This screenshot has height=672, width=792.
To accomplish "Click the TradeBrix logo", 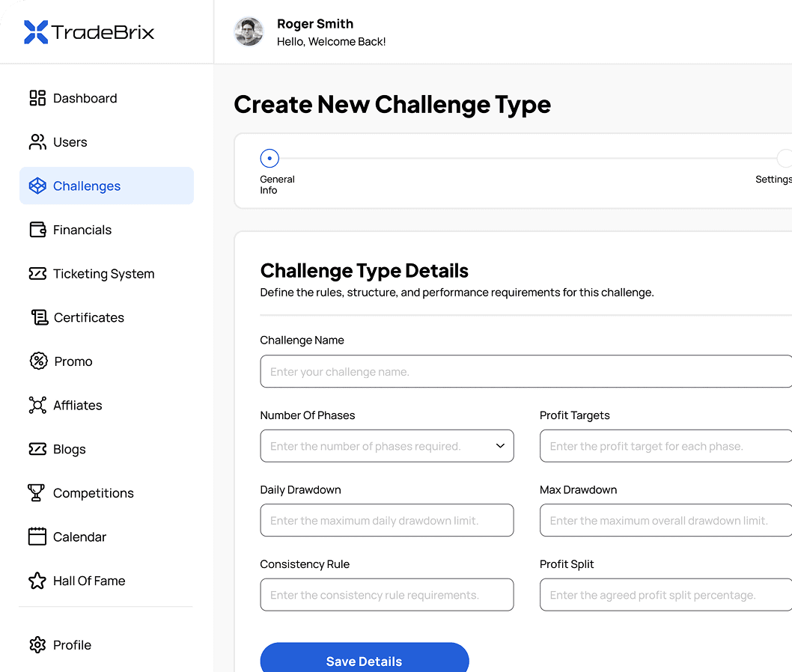I will 89,32.
